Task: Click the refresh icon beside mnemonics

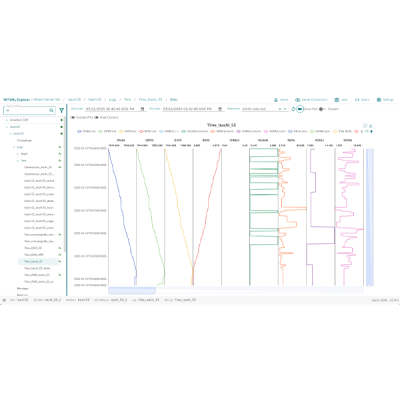Action: pos(293,109)
